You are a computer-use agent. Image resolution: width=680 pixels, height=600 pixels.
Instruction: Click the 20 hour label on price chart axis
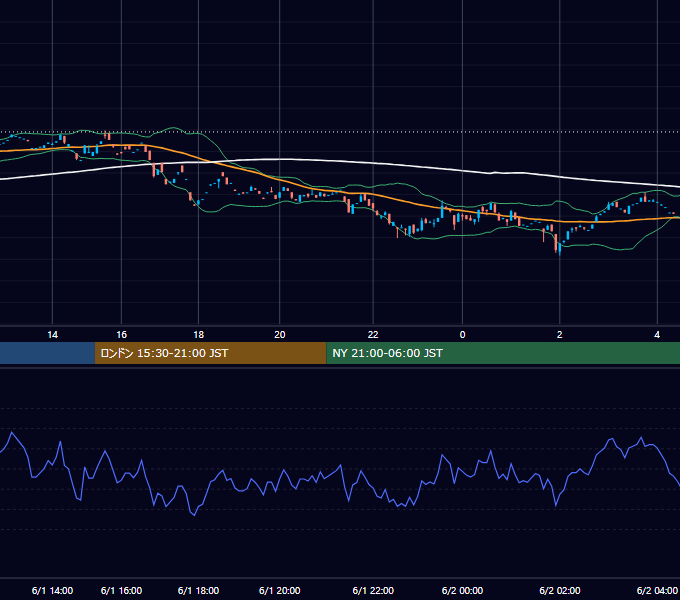pos(280,335)
